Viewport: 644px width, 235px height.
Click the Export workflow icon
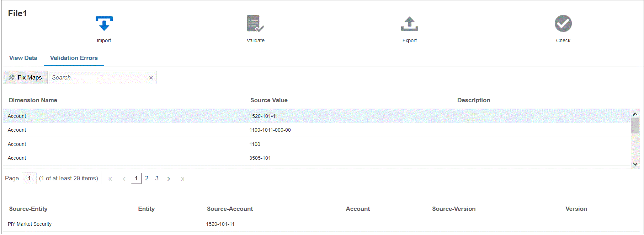coord(409,24)
